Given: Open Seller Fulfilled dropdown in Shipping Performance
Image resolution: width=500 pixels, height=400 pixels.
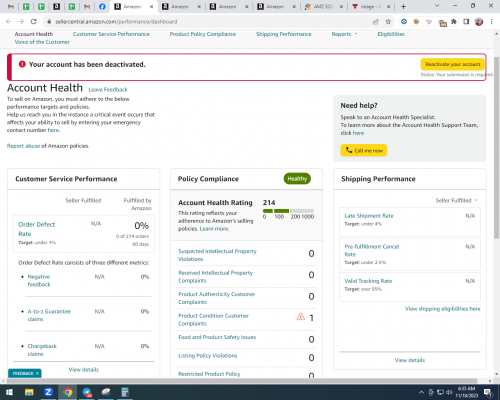Looking at the screenshot, I should 457,200.
